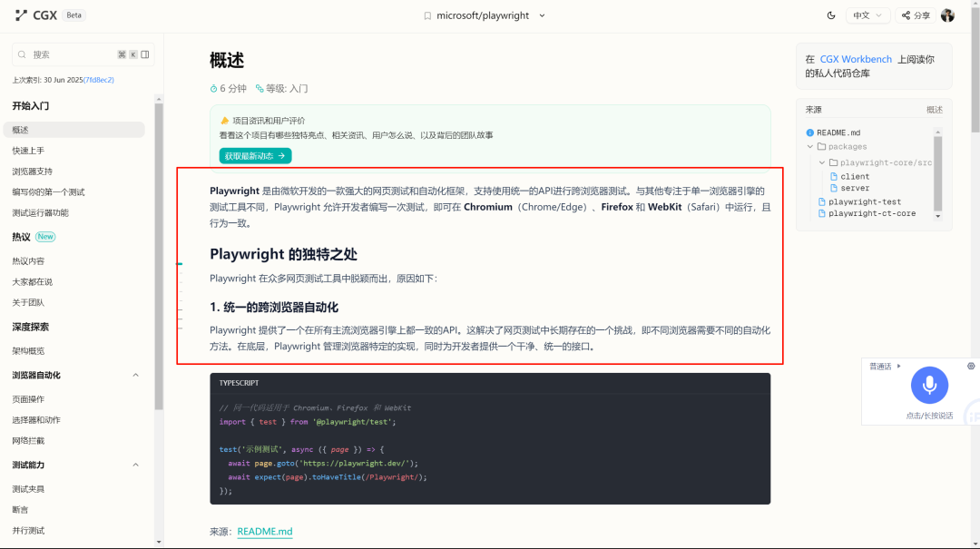Open voice widget settings gear icon
Screen dimensions: 980x549
click(x=971, y=367)
